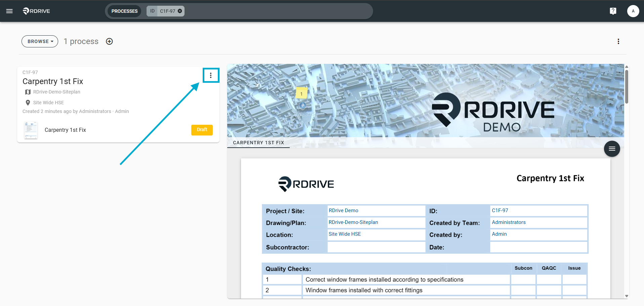
Task: Click QAQC cell for quality check 2
Action: click(549, 290)
